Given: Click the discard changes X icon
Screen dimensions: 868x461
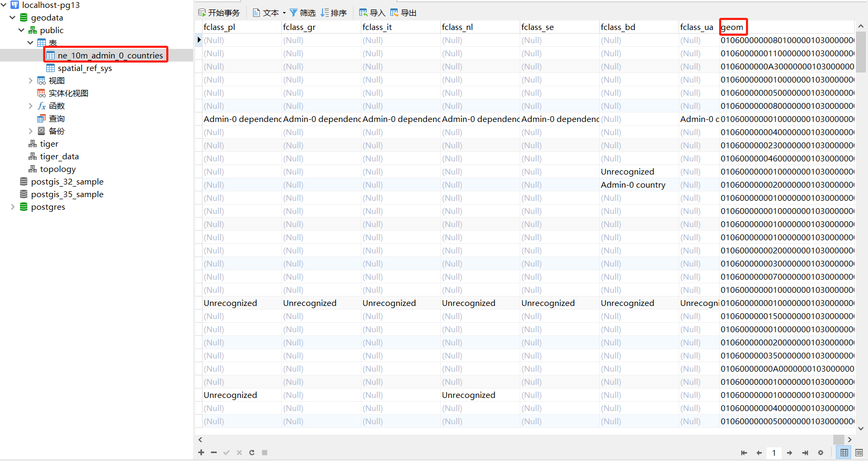Looking at the screenshot, I should click(239, 453).
